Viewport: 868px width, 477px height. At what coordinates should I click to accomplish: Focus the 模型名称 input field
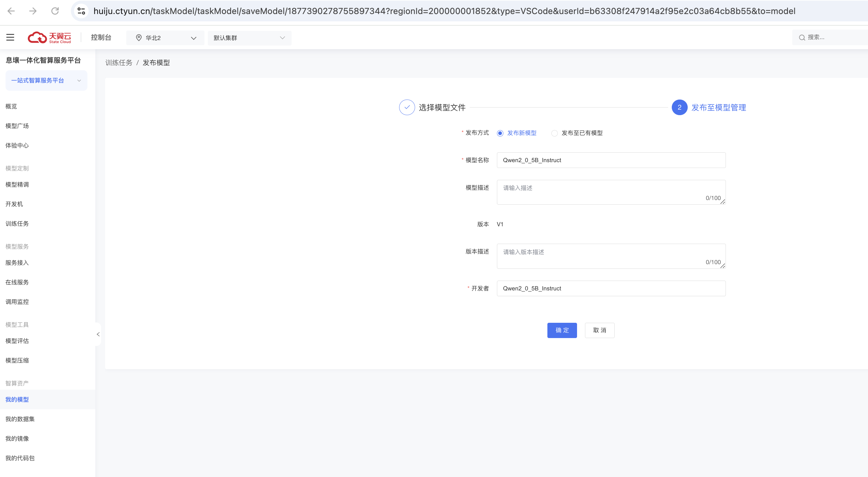611,160
